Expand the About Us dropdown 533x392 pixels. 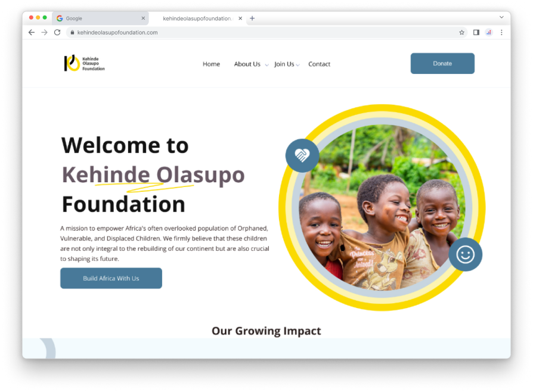point(267,65)
